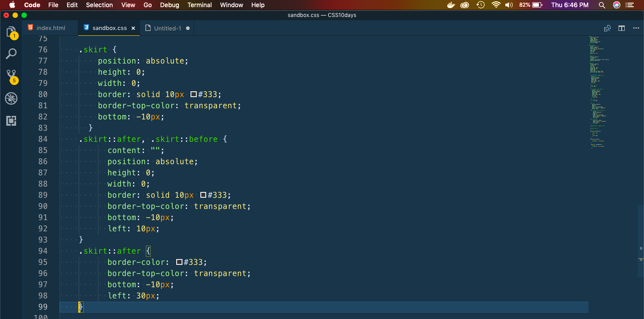Click the battery status icon
Image resolution: width=644 pixels, height=319 pixels.
(x=538, y=5)
